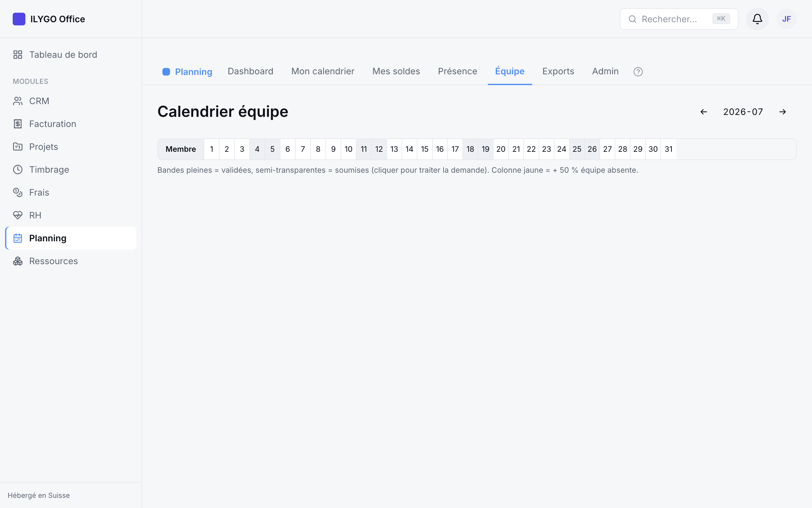The image size is (812, 508).
Task: Open the Projets module
Action: tap(71, 146)
